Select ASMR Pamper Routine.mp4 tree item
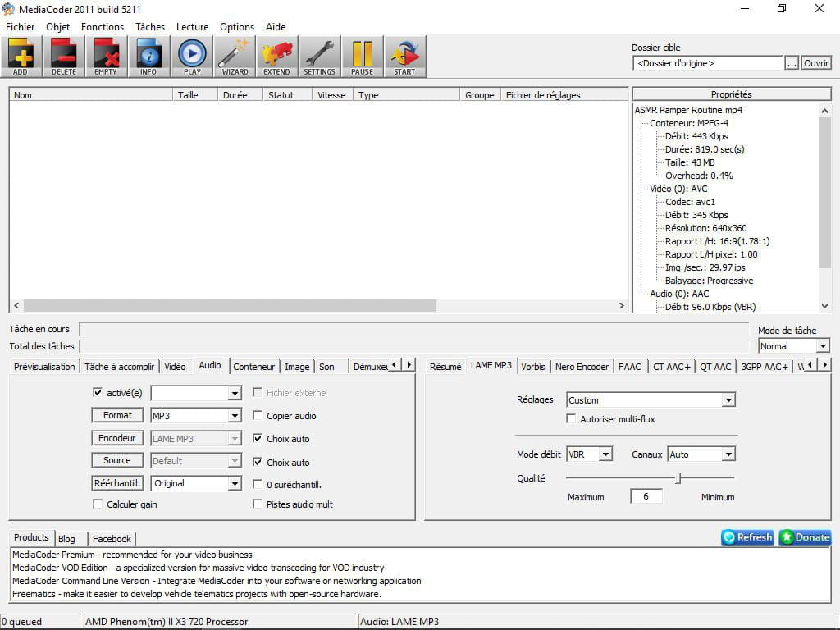The width and height of the screenshot is (840, 630). [688, 110]
